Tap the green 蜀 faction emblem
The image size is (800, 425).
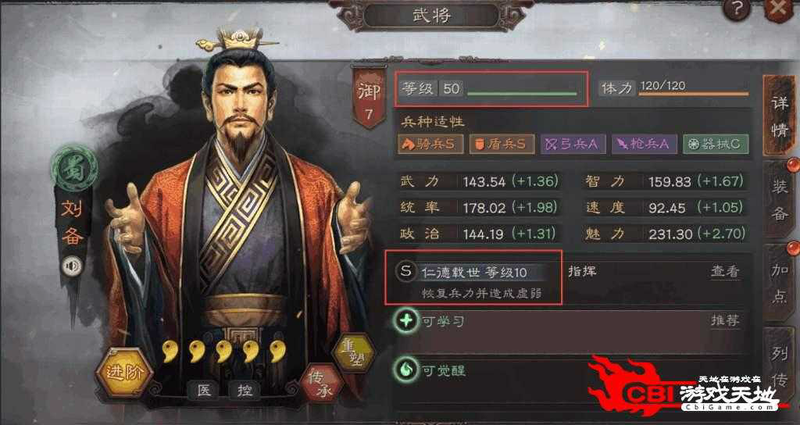click(x=74, y=168)
